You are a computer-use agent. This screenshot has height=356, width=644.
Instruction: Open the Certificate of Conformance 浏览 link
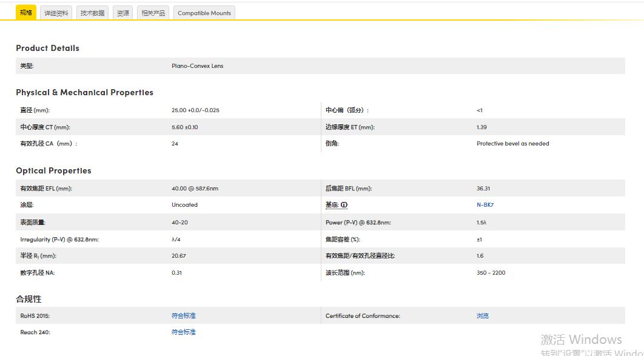pyautogui.click(x=482, y=315)
